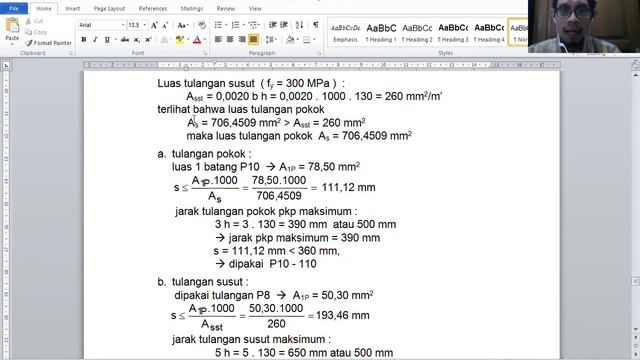This screenshot has width=640, height=360.
Task: Click the Multilevel List icon
Action: pos(253,25)
